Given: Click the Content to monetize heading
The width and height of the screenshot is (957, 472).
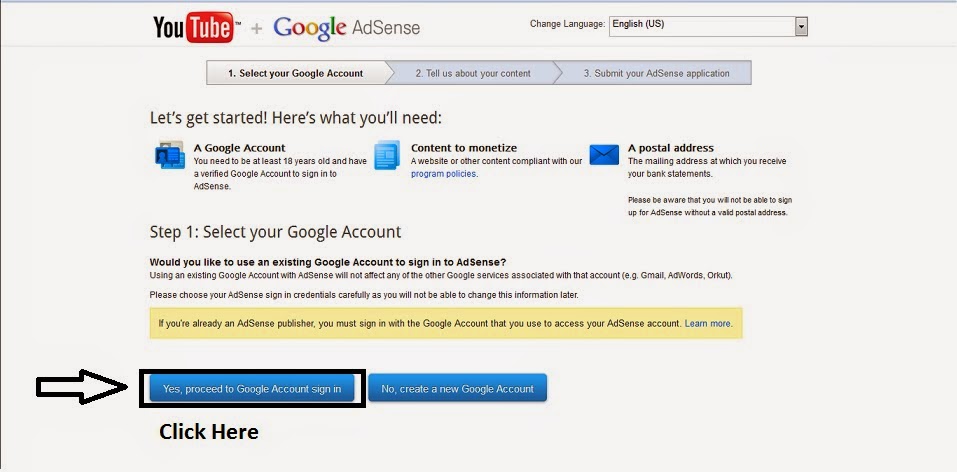Looking at the screenshot, I should click(464, 148).
